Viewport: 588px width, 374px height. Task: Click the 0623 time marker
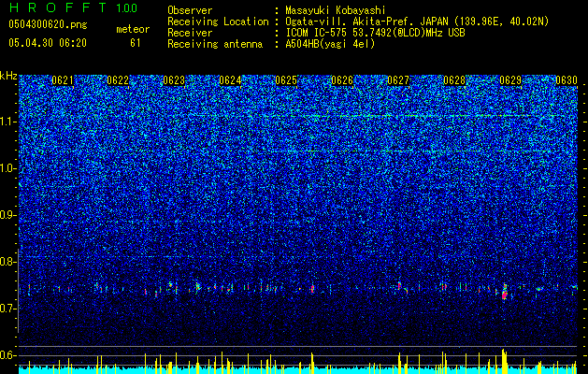(x=174, y=80)
